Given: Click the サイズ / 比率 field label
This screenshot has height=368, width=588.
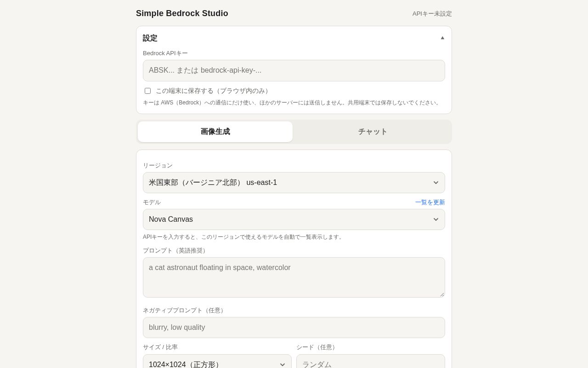Looking at the screenshot, I should pos(160,347).
